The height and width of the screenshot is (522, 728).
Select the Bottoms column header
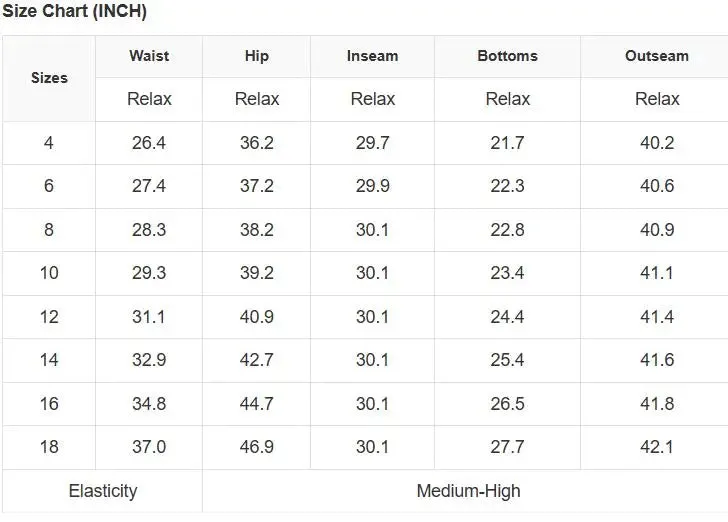click(x=507, y=56)
